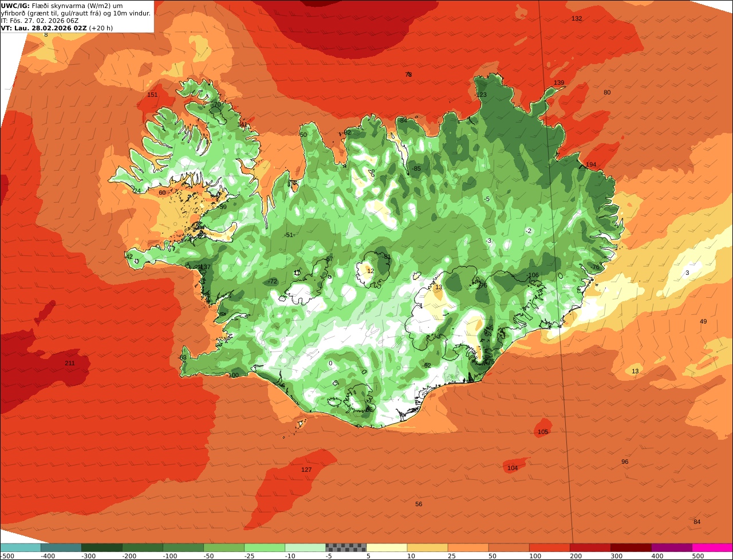
Task: Click the legend tick label 400
Action: pyautogui.click(x=657, y=556)
